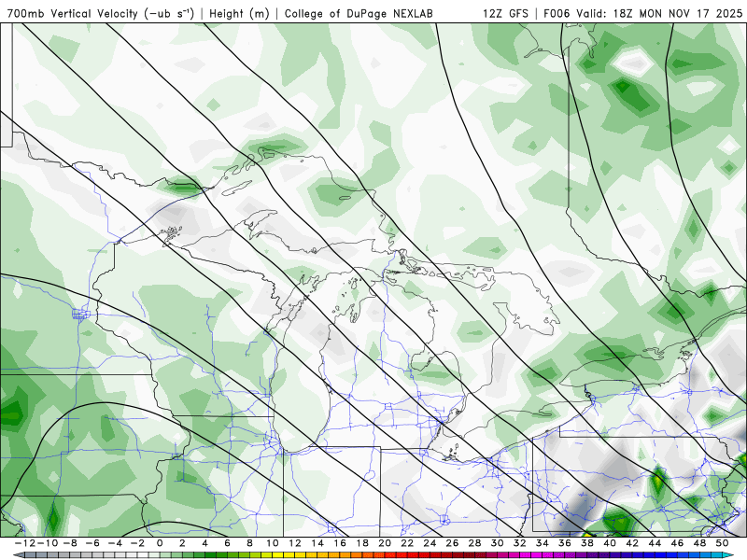This screenshot has width=747, height=560.
Task: Click the '0' color scale label
Action: pos(160,543)
